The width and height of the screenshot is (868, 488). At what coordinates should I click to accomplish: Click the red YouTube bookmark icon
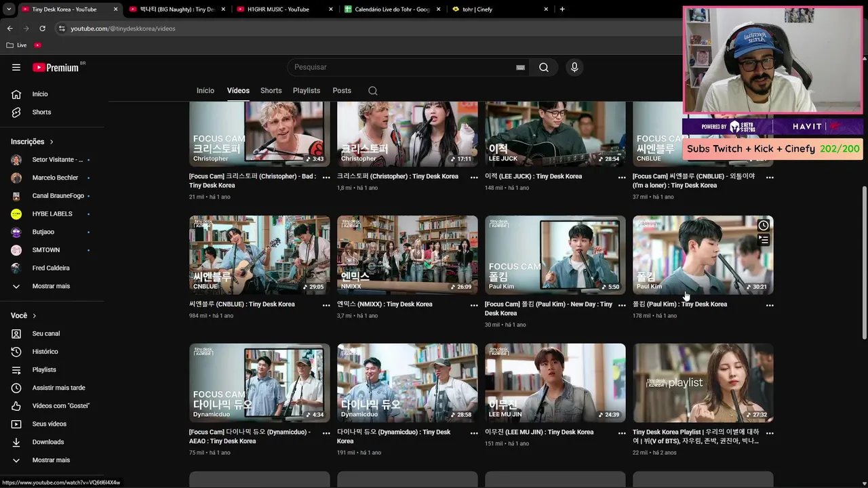pyautogui.click(x=38, y=45)
